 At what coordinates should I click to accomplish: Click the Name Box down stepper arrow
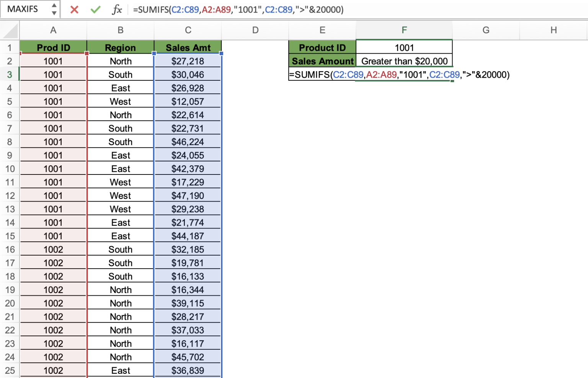tap(55, 13)
